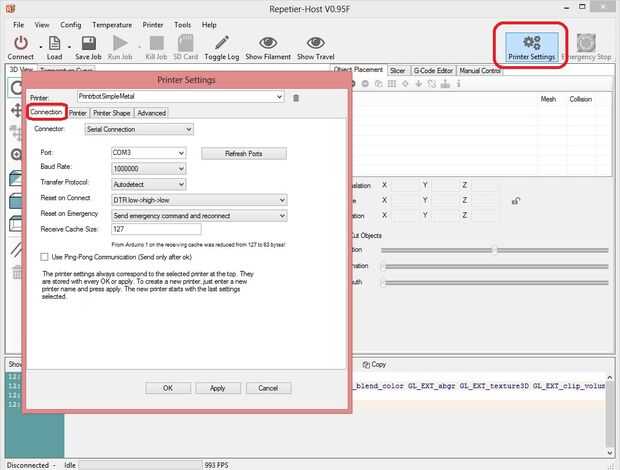Viewport: 620px width, 470px height.
Task: Open the View menu
Action: point(42,25)
